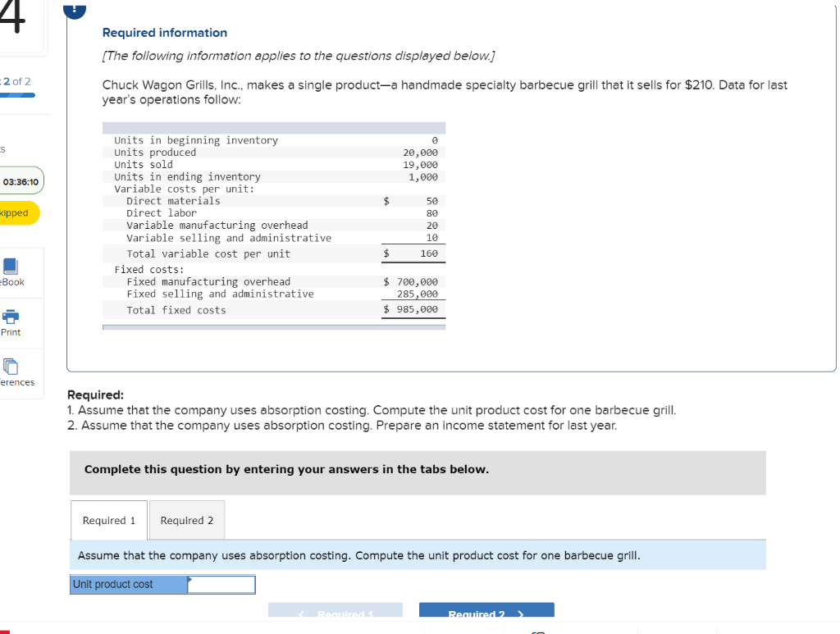Screen dimensions: 840x634
Task: Click the 160 total variable cost value
Action: 428,253
